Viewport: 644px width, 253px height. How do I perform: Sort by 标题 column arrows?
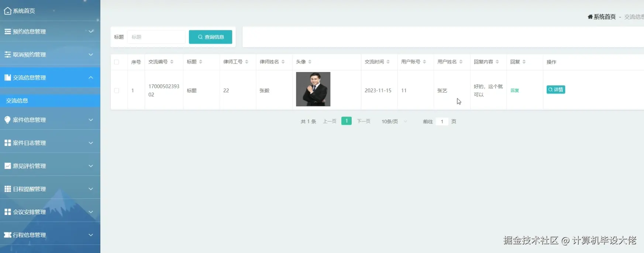click(x=201, y=62)
